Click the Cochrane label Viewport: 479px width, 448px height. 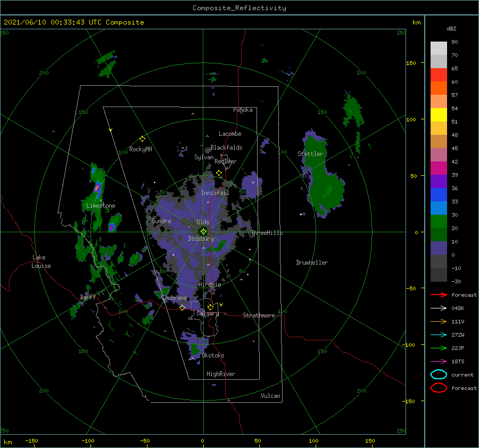174,298
